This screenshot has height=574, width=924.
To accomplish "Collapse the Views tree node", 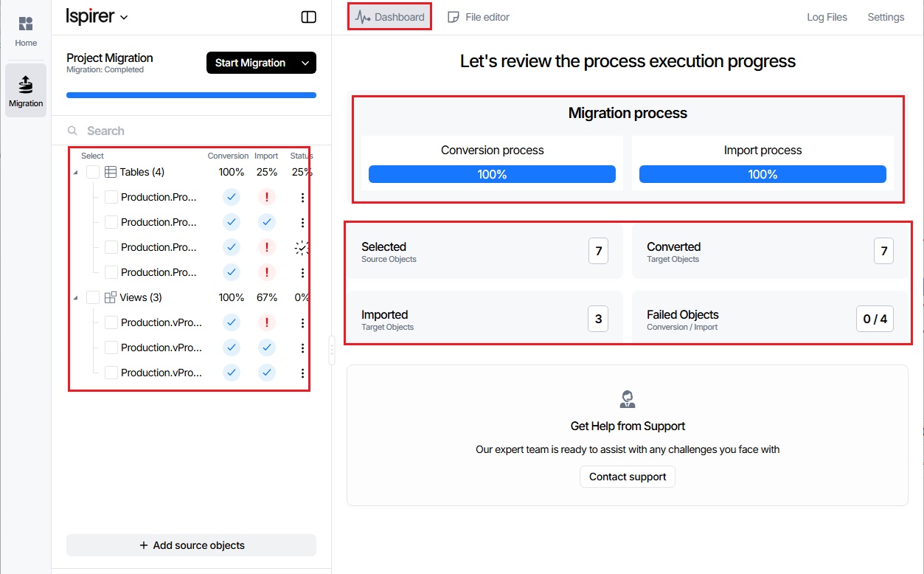I will pos(75,298).
